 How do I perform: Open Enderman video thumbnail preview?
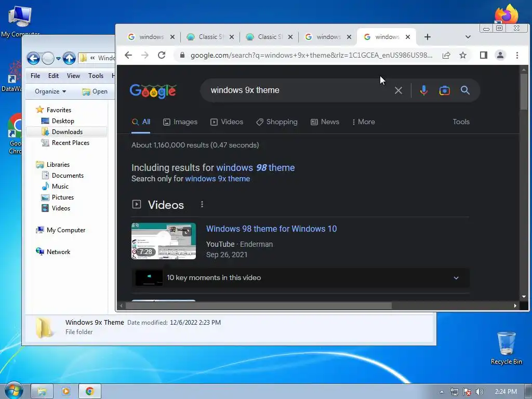164,241
